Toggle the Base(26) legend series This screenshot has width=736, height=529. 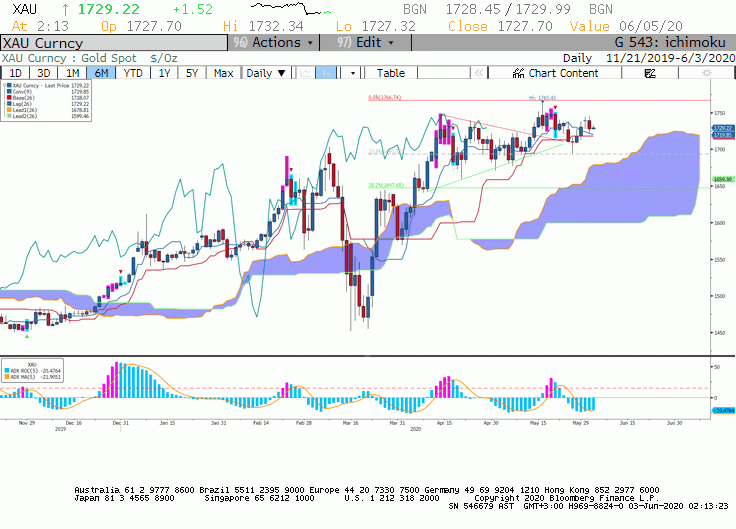tap(22, 98)
